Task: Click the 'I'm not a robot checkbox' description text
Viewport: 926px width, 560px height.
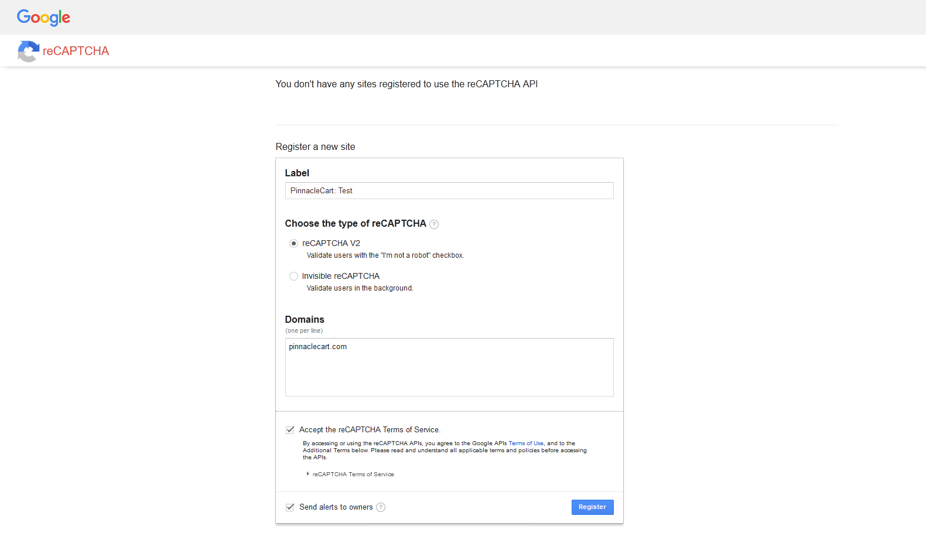Action: point(385,255)
